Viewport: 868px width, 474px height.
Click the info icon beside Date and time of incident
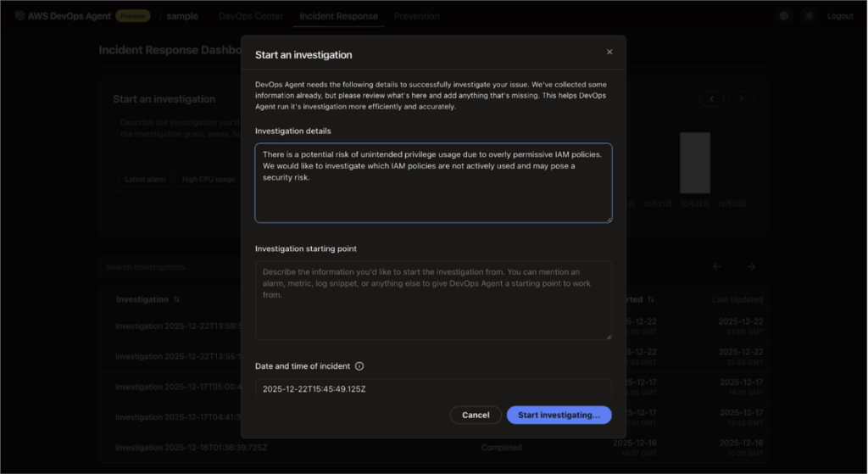tap(359, 366)
